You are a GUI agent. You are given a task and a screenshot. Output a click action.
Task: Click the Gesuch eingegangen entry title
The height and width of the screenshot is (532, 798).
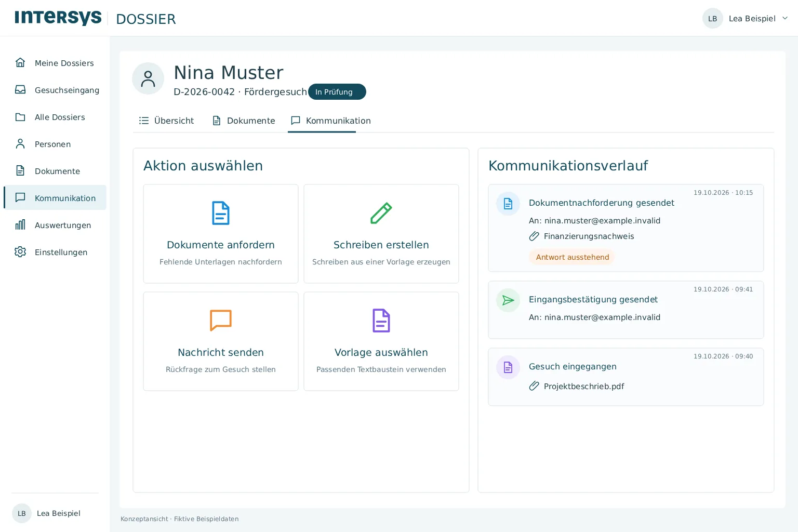click(573, 366)
